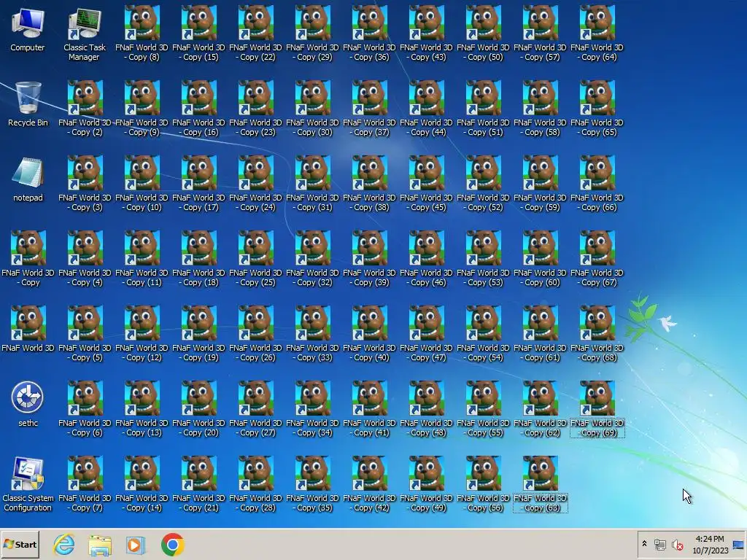Select FNaF World 3D - Copy (44)
The image size is (747, 560).
point(426,108)
